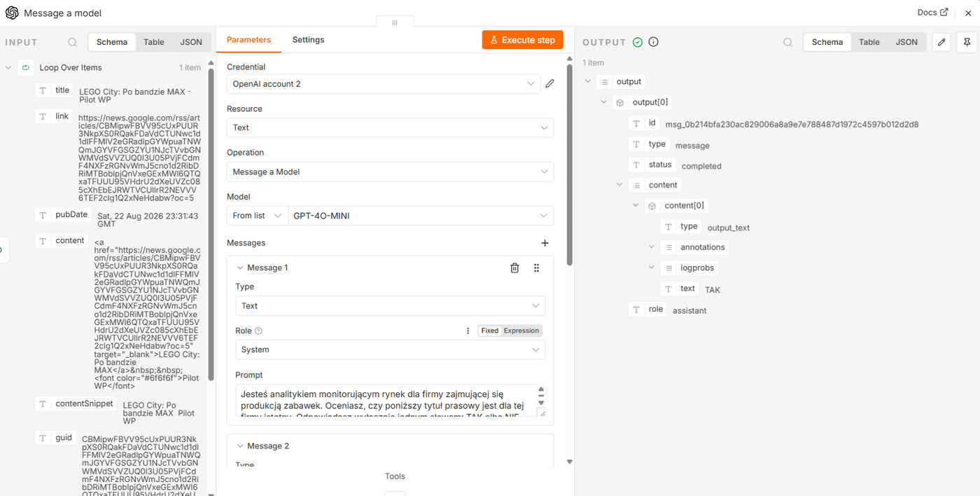
Task: Expand the annotations node
Action: [x=652, y=247]
